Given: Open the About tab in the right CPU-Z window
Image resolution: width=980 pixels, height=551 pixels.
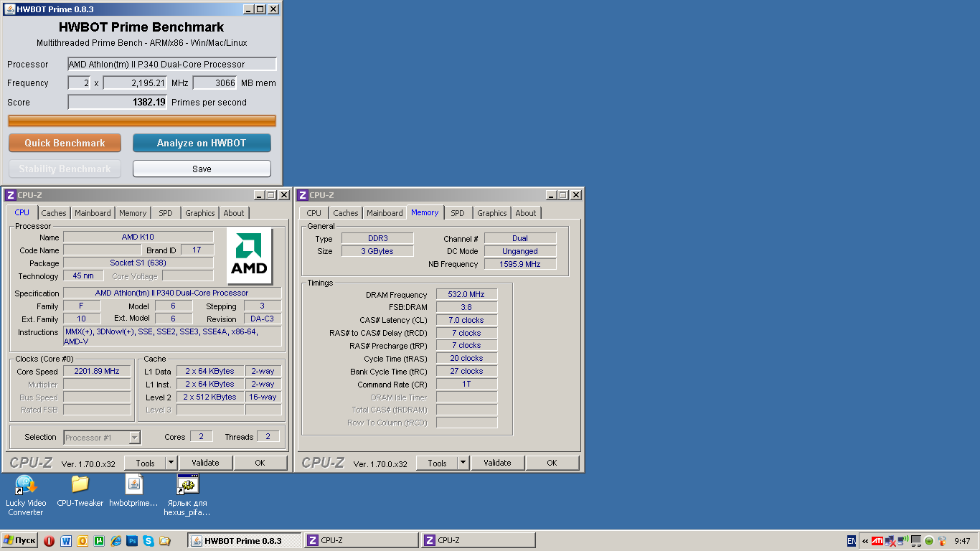Looking at the screenshot, I should [526, 213].
